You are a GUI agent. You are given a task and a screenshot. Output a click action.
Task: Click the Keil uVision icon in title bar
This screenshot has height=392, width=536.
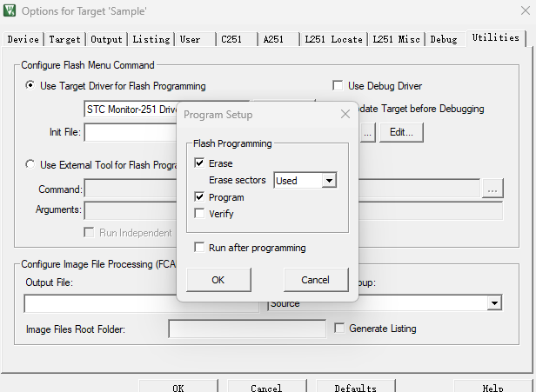pyautogui.click(x=10, y=10)
